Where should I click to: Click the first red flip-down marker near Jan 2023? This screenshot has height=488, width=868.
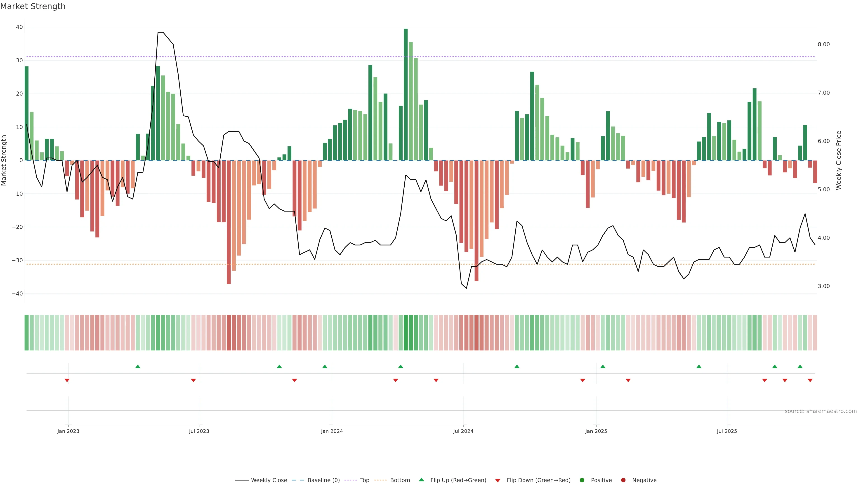67,380
